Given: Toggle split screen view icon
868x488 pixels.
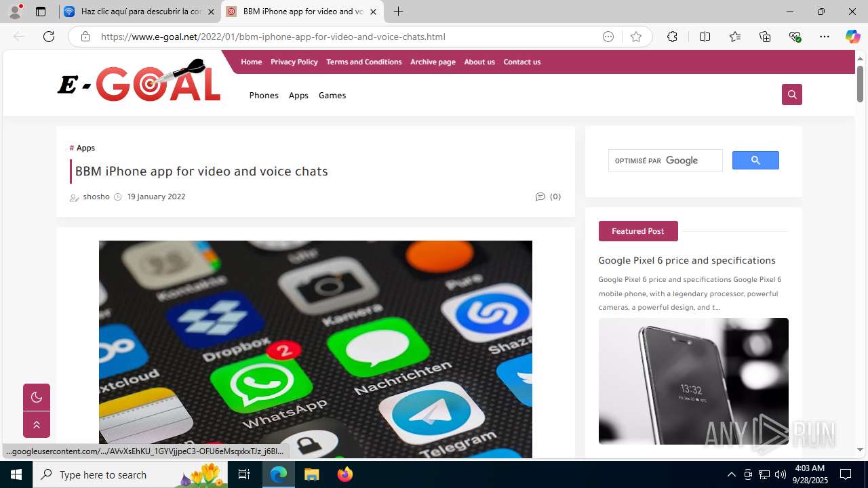Looking at the screenshot, I should click(705, 37).
